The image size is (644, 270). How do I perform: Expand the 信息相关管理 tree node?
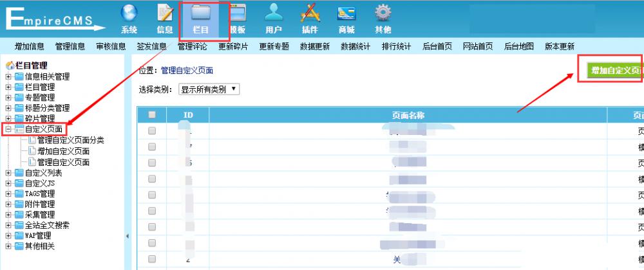click(8, 76)
